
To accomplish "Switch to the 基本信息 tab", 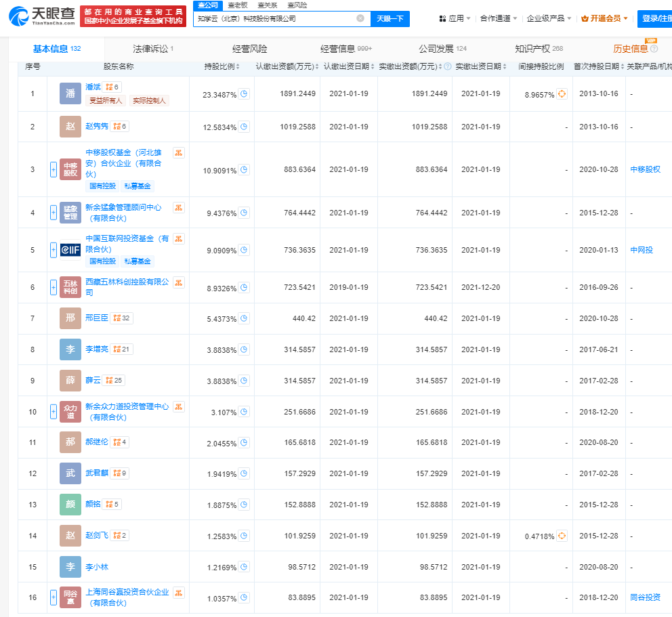I will coord(57,49).
